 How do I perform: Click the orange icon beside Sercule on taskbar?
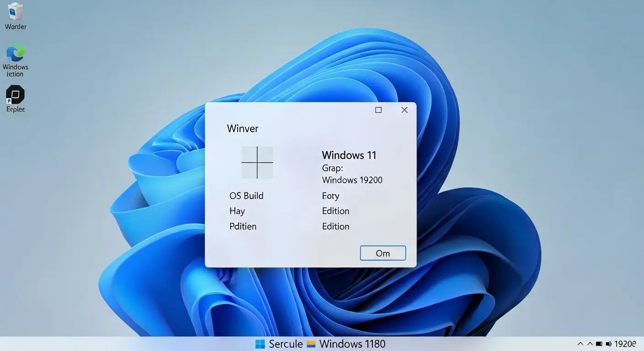pyautogui.click(x=311, y=344)
